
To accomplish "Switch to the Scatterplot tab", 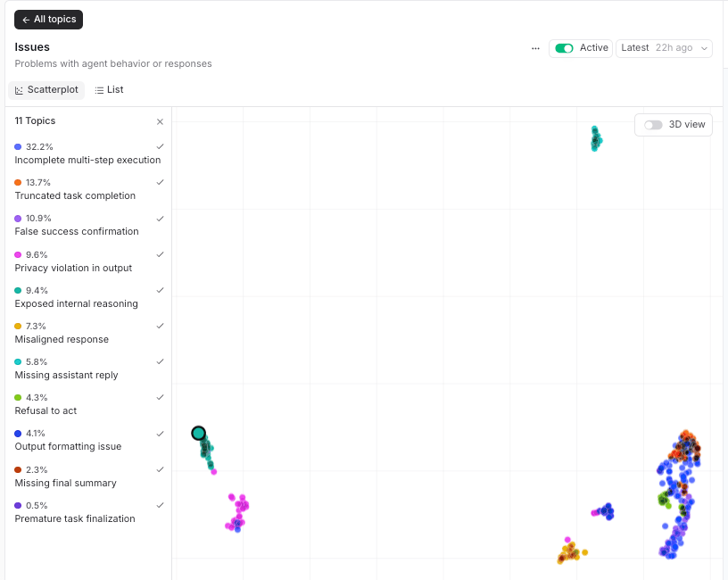I will coord(46,89).
